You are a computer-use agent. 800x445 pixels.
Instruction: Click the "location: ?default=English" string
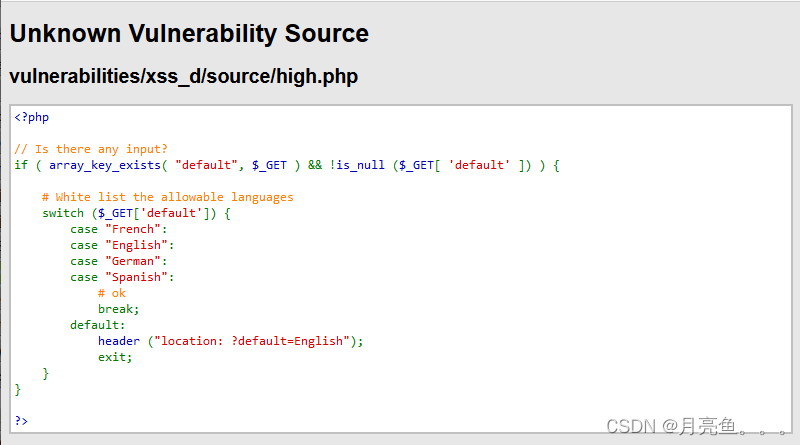click(252, 341)
